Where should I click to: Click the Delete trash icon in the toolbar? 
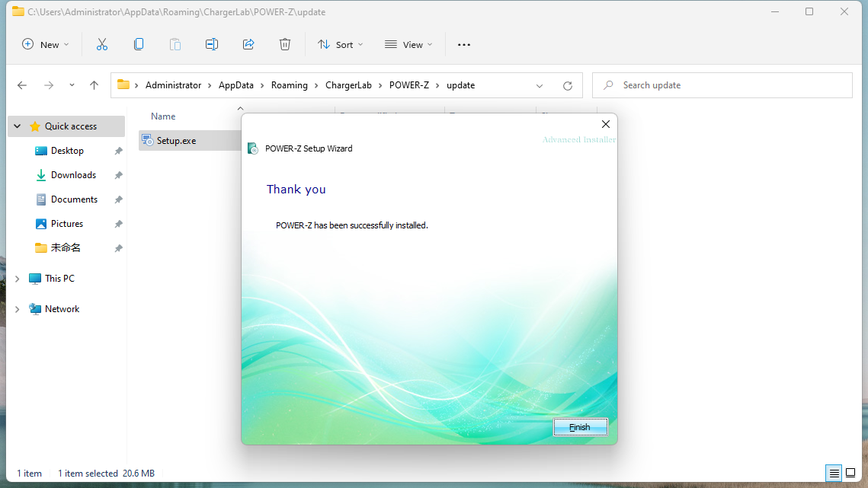[x=285, y=44]
